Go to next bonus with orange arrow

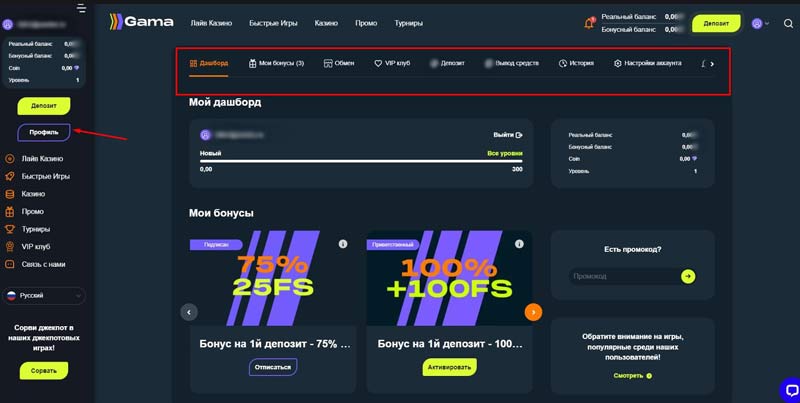pos(533,312)
